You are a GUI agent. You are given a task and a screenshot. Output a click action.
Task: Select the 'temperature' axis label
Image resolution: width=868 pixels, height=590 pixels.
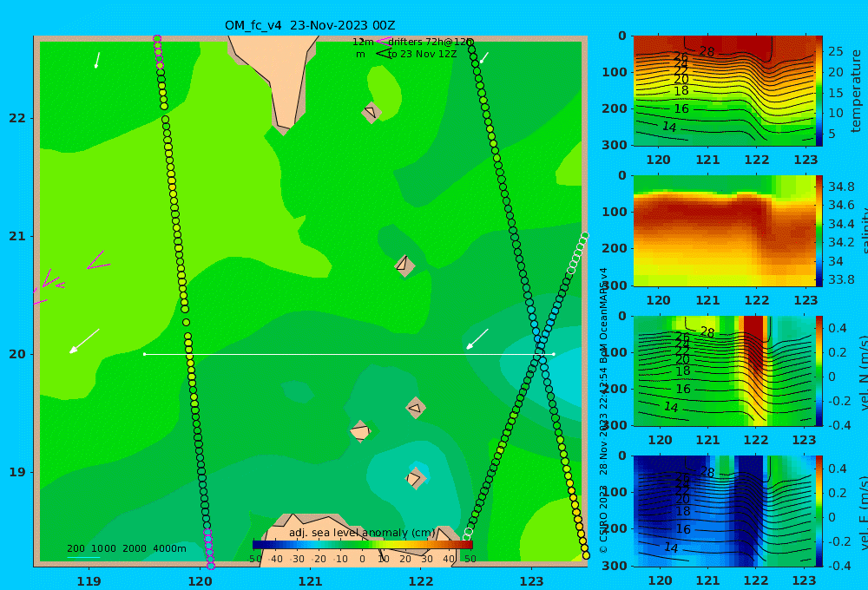coord(857,91)
